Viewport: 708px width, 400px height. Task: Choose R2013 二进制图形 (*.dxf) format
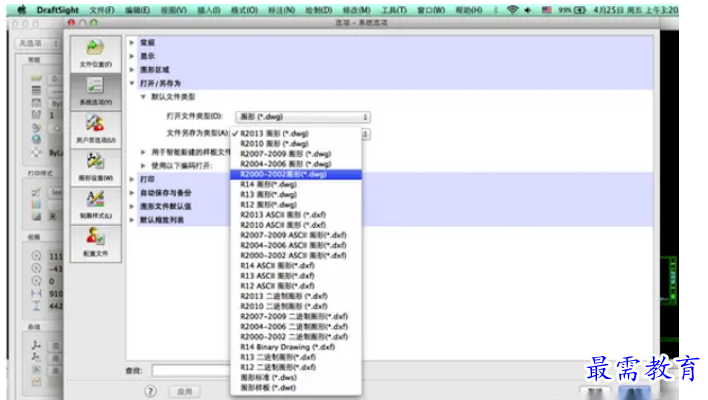pyautogui.click(x=296, y=296)
